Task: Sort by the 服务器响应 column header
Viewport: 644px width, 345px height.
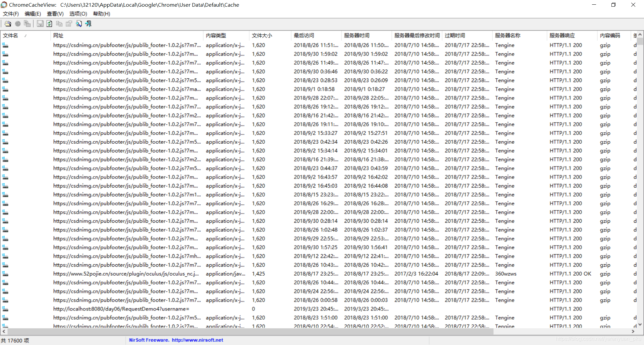Action: tap(572, 36)
